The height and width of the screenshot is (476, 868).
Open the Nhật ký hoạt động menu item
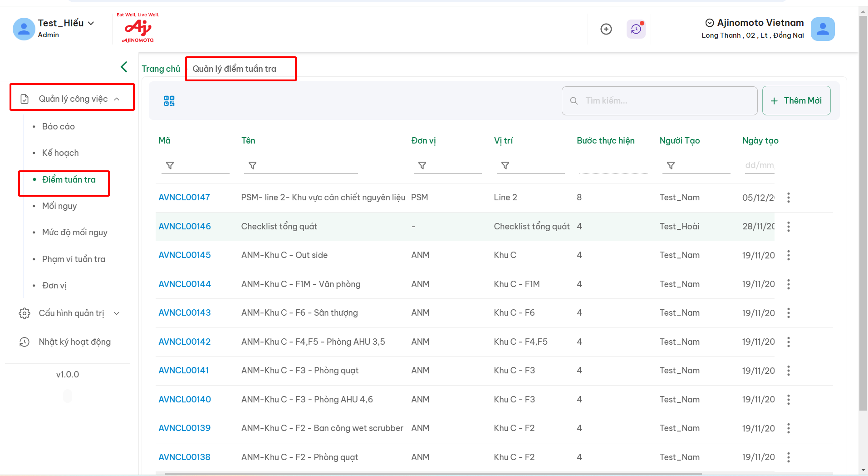pos(75,342)
